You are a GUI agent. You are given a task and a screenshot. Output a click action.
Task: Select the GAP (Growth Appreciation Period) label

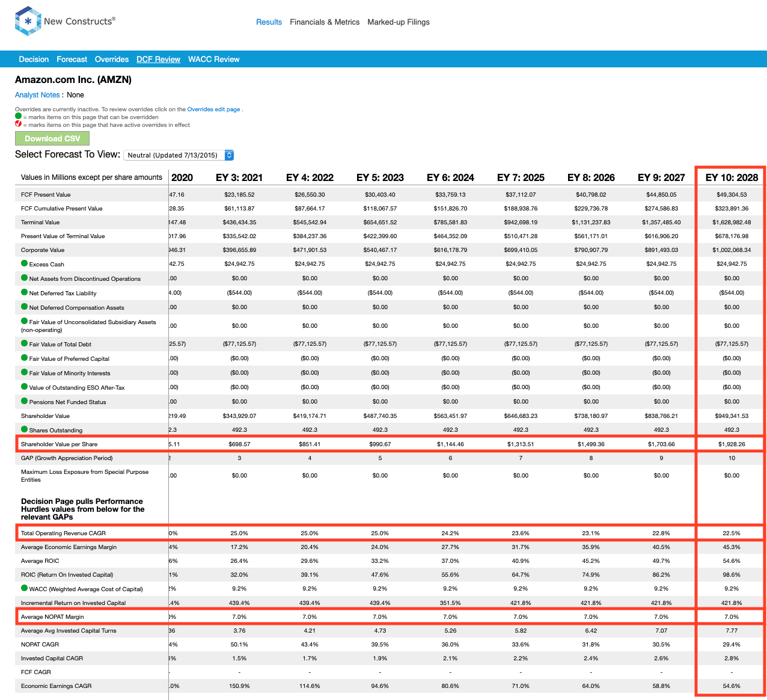[67, 458]
